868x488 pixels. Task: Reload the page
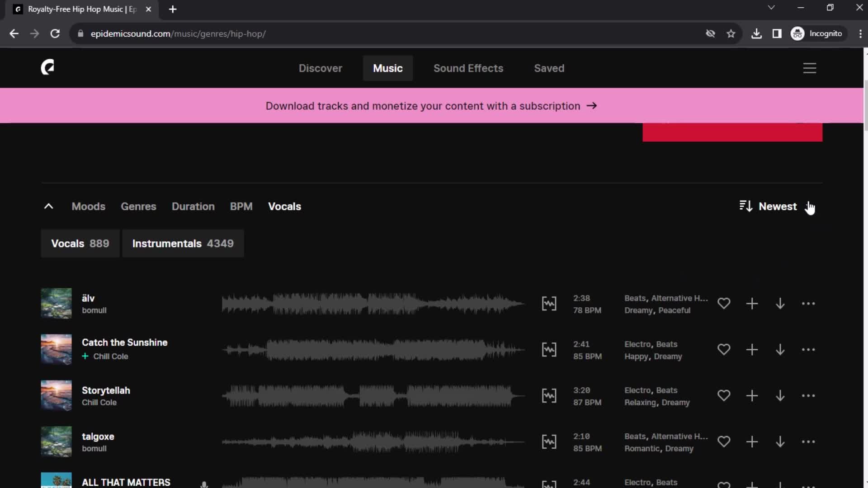pyautogui.click(x=55, y=34)
